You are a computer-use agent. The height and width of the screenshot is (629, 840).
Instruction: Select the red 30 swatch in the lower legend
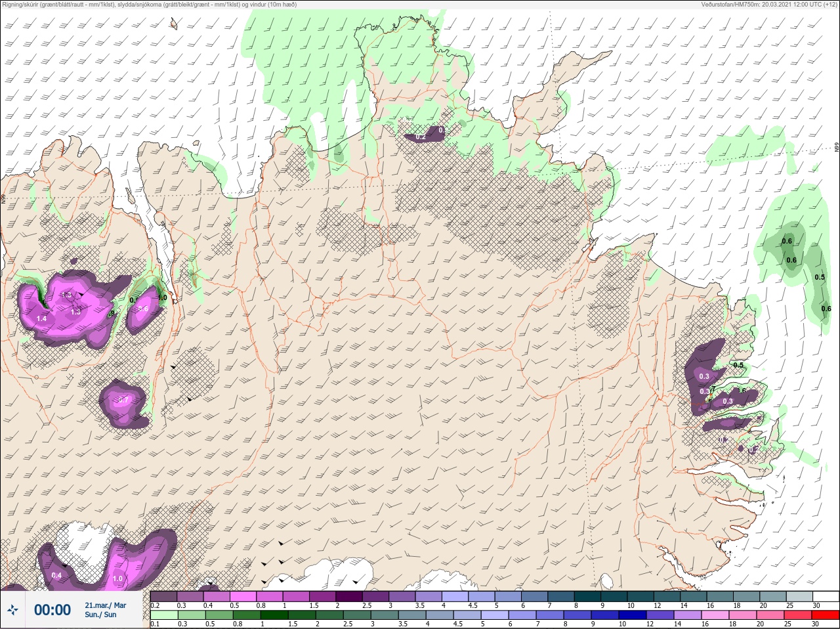point(826,615)
